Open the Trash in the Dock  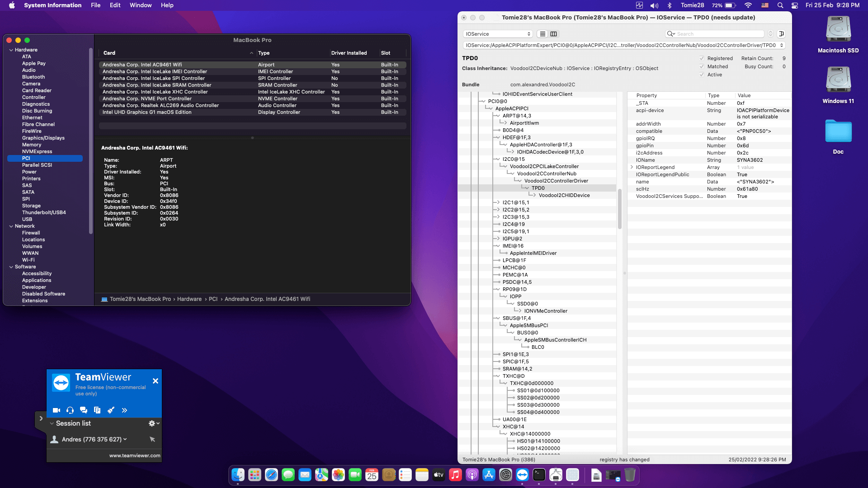click(x=630, y=475)
